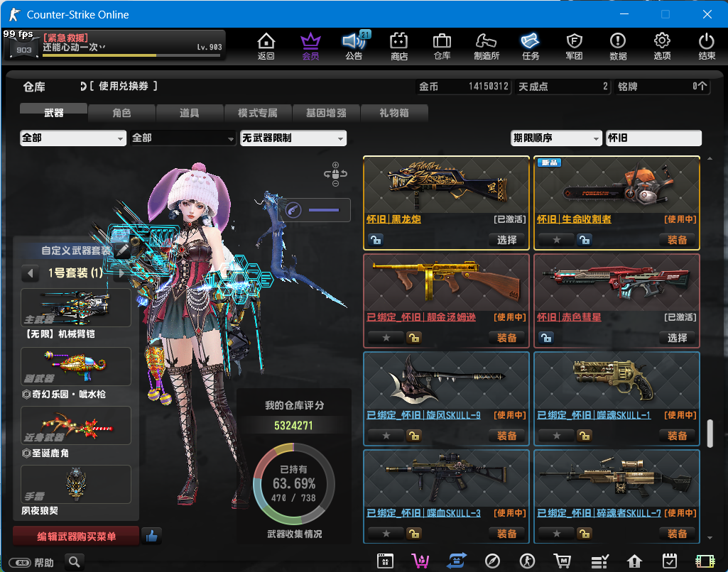This screenshot has width=728, height=572.
Task: Switch to the 角色 tab
Action: 121,113
